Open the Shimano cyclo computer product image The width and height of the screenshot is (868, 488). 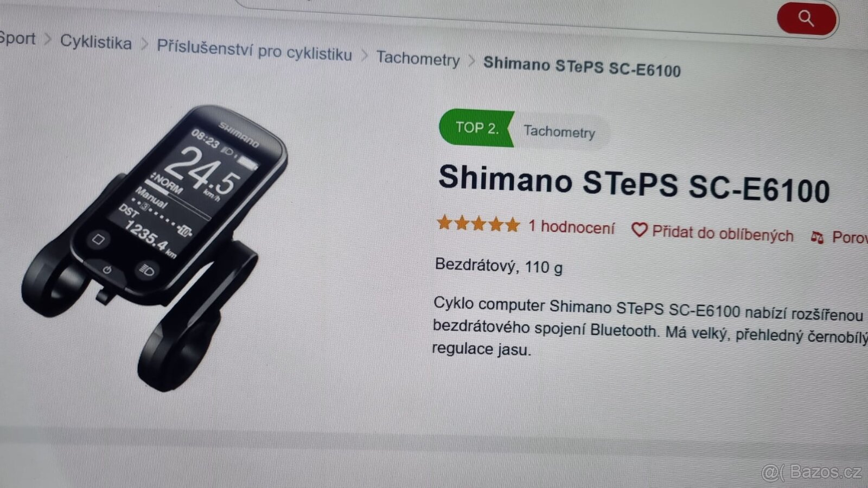pos(155,247)
